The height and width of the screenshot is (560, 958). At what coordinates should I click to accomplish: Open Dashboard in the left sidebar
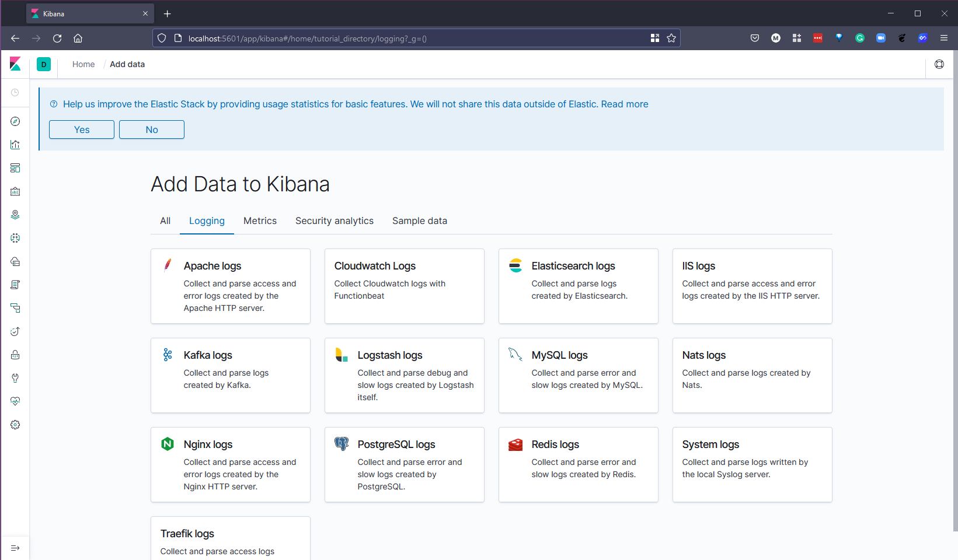pyautogui.click(x=15, y=168)
